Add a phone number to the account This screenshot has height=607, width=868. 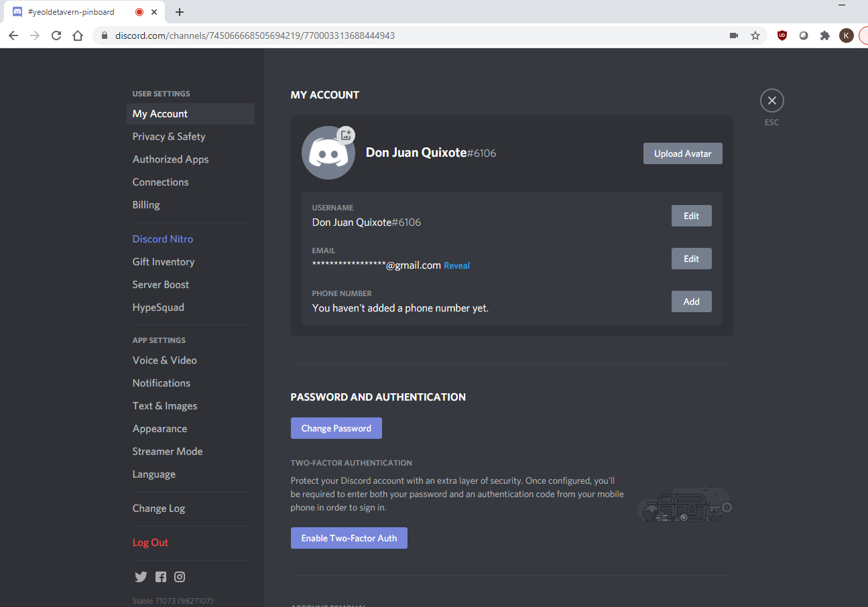(x=691, y=301)
